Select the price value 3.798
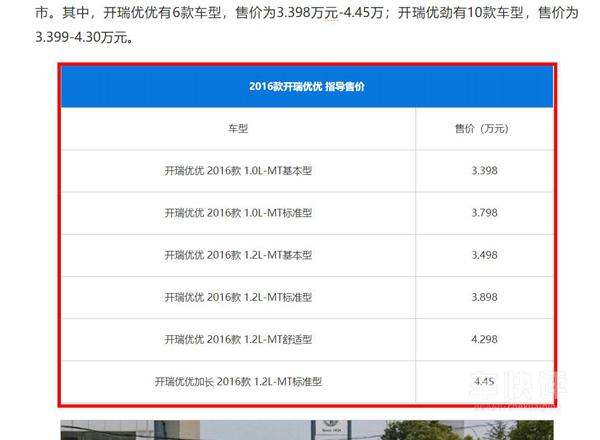 pos(484,213)
